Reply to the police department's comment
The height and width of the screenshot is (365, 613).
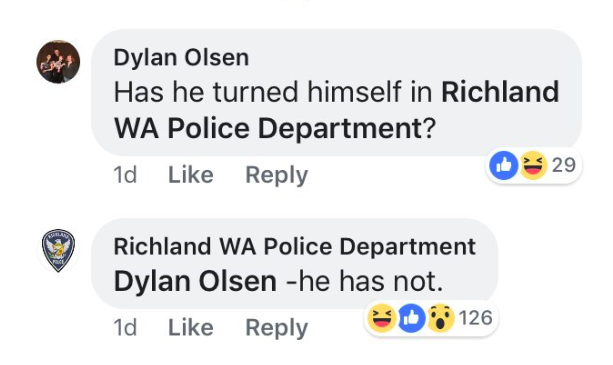[x=277, y=328]
